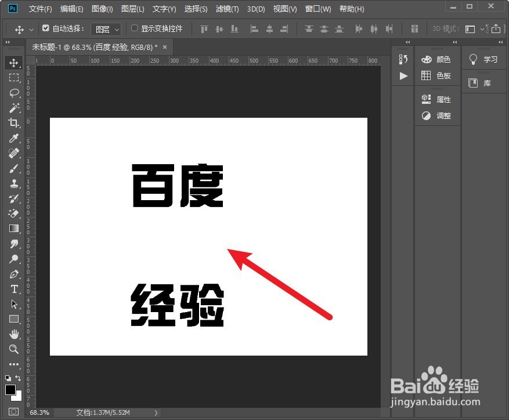Select the Lasso tool
This screenshot has width=509, height=420.
13,93
